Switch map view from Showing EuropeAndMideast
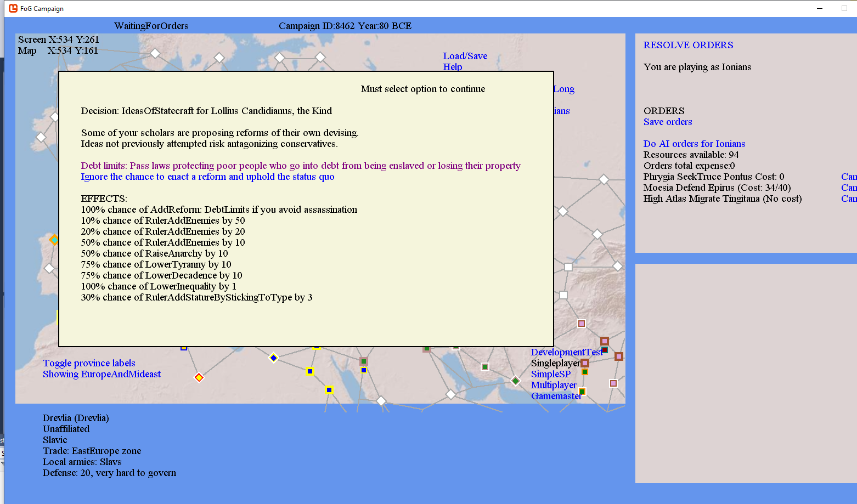This screenshot has width=857, height=504. pos(102,374)
